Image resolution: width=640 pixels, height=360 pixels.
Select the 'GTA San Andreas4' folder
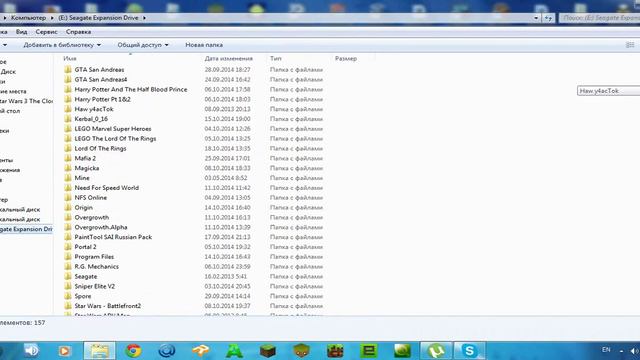click(101, 80)
